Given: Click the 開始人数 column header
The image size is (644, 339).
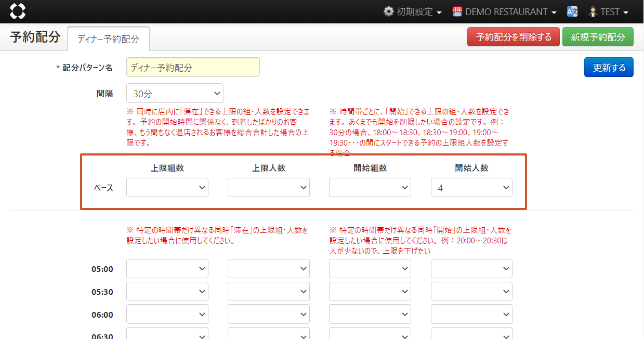Looking at the screenshot, I should 471,168.
